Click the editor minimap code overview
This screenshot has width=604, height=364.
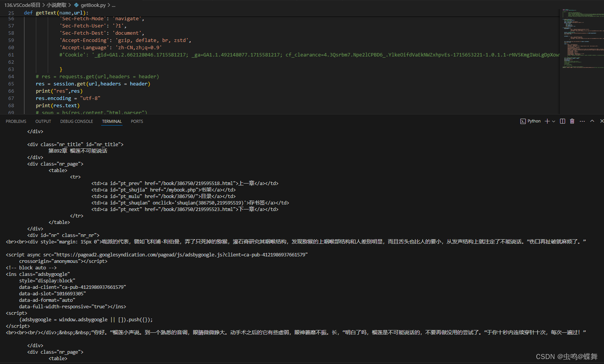point(582,38)
